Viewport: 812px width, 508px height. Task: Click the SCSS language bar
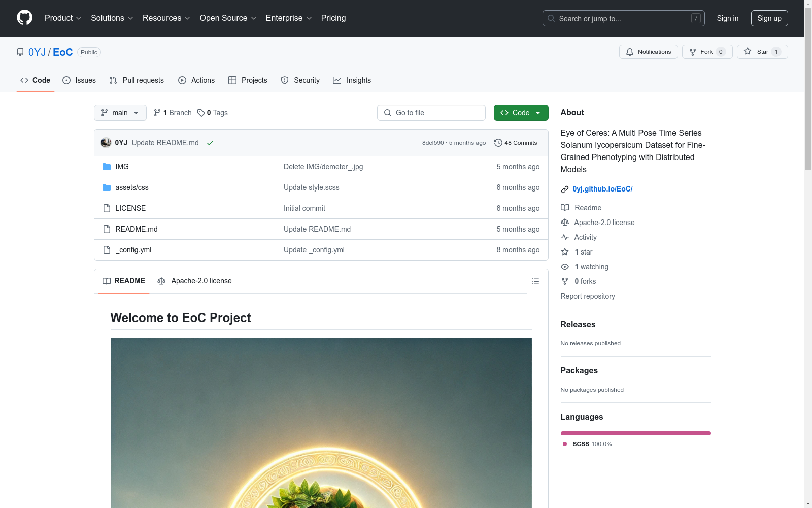coord(636,433)
